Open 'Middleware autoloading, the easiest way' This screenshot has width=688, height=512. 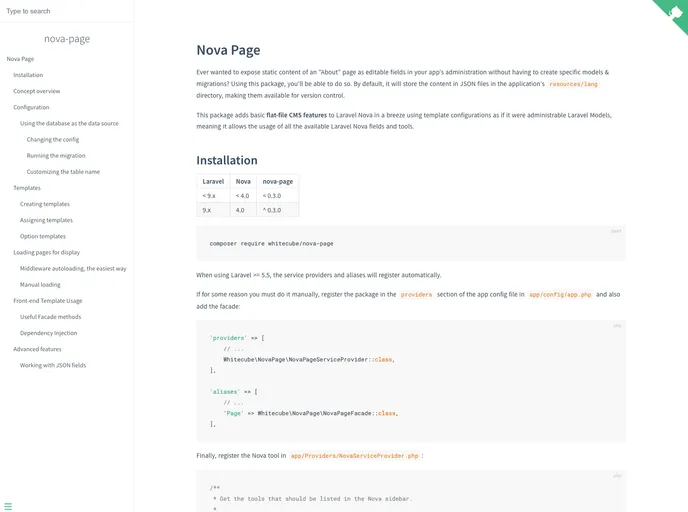click(x=73, y=269)
